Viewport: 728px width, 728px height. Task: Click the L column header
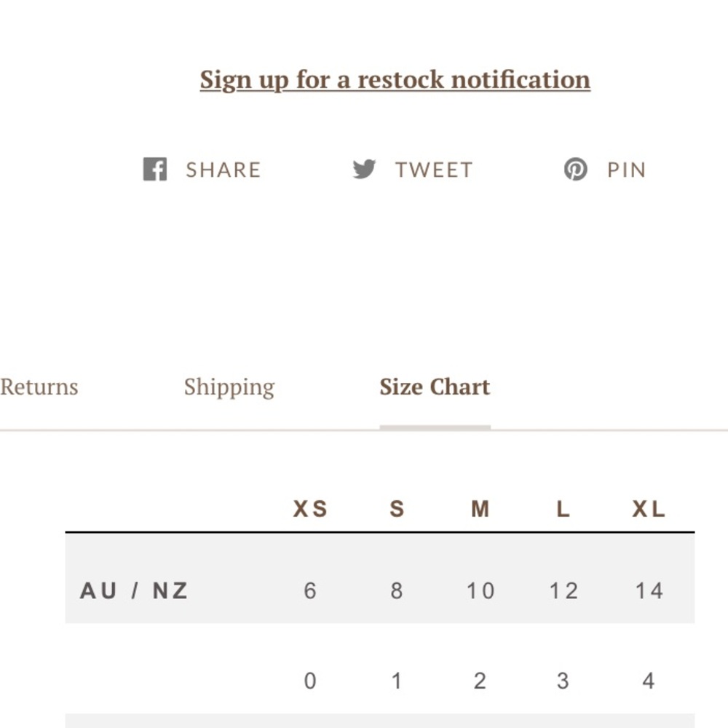[x=563, y=509]
